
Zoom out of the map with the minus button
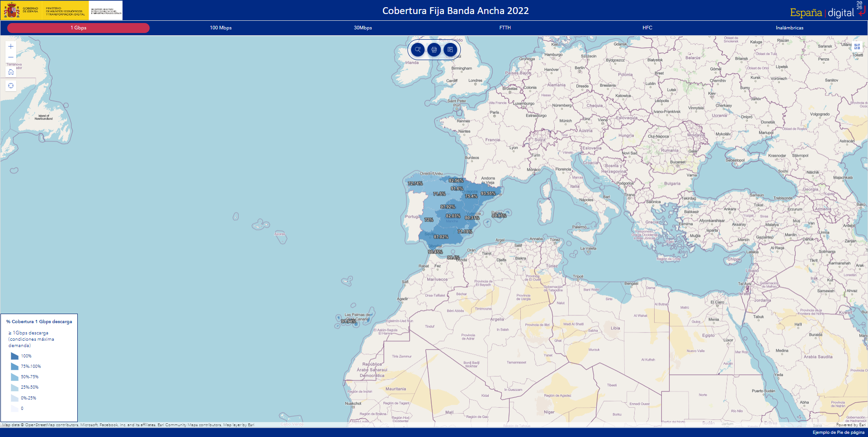11,57
